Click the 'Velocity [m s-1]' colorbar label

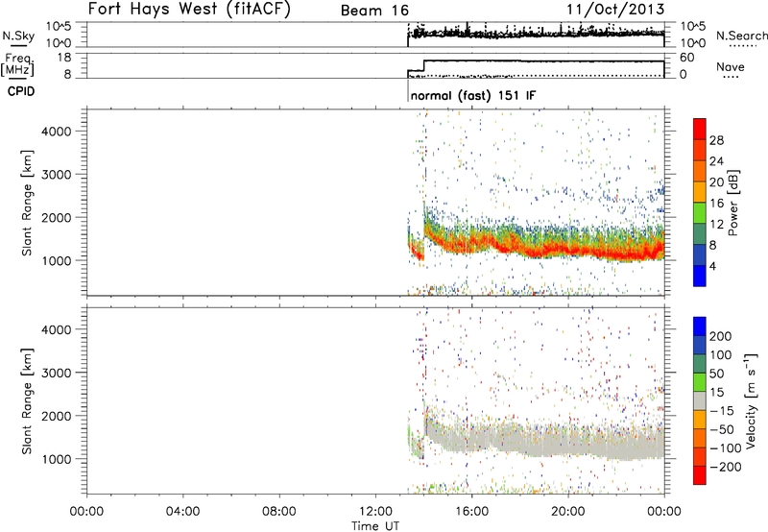click(x=751, y=400)
